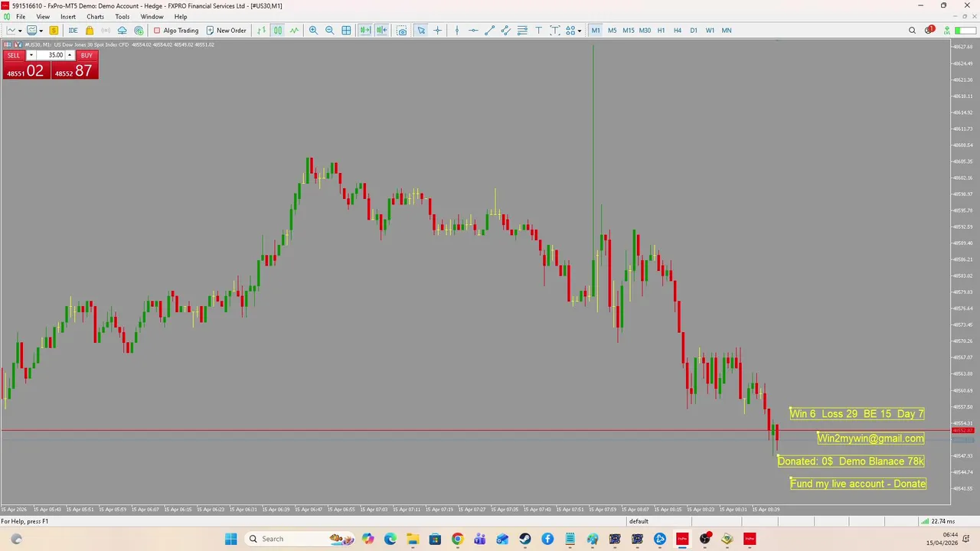Open the search magnifier in toolbar

pyautogui.click(x=912, y=31)
